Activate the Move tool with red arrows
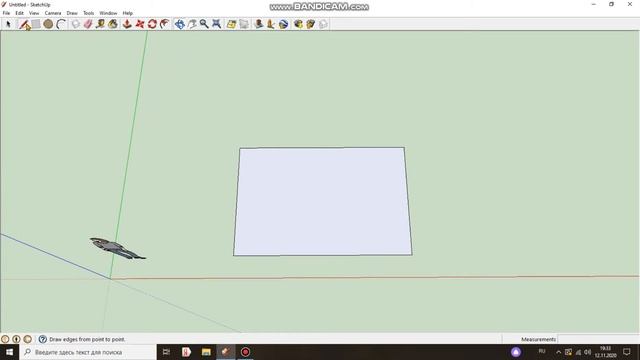640x360 pixels. tap(140, 24)
